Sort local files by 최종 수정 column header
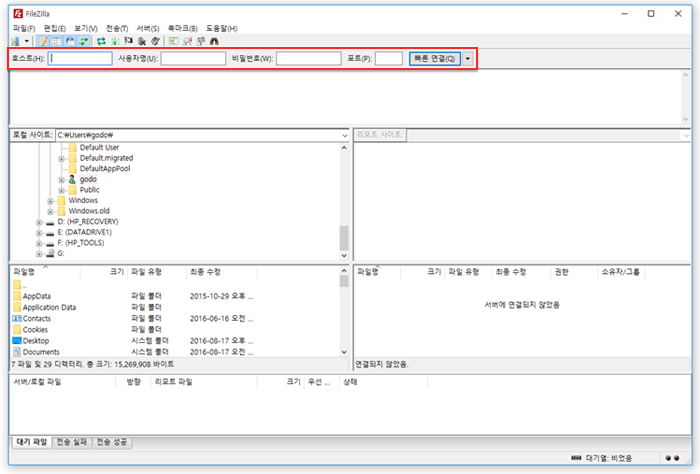 point(221,272)
